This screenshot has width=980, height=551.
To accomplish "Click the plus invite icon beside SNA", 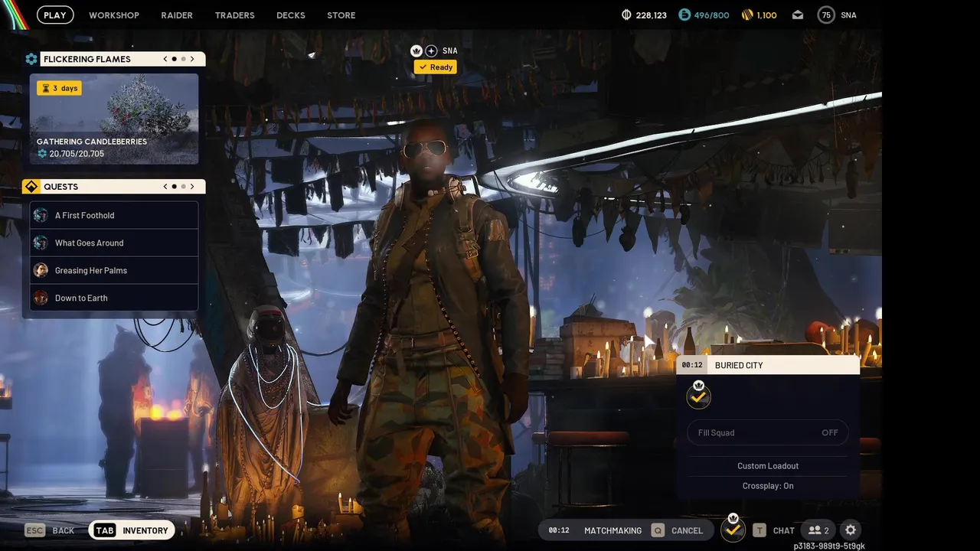I will 432,51.
